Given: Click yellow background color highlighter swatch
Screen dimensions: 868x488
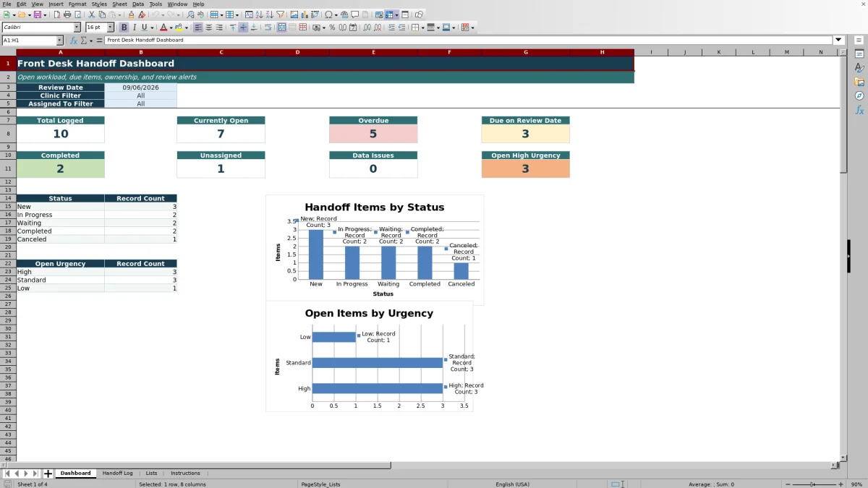Looking at the screenshot, I should coord(179,27).
